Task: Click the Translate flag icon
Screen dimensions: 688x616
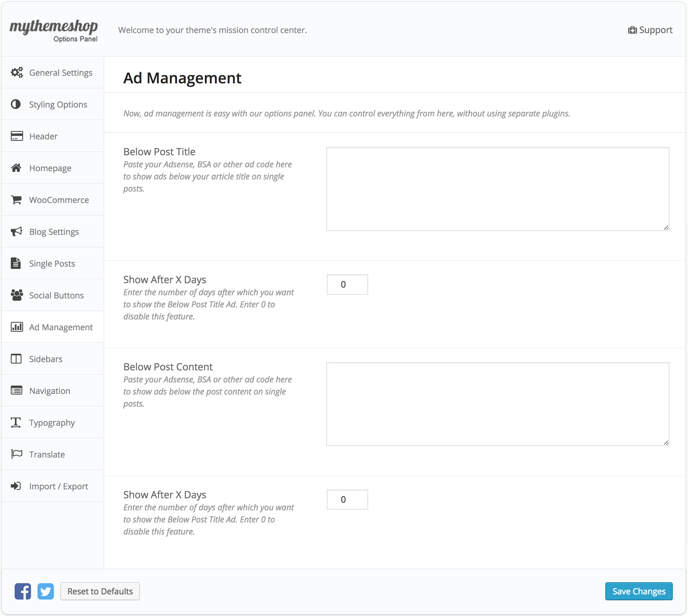Action: [x=16, y=454]
